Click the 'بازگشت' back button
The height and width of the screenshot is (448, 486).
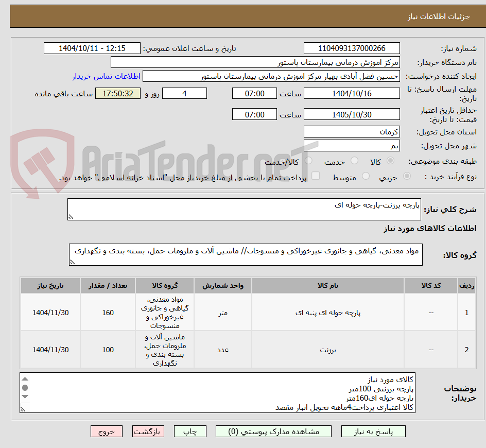[x=148, y=431]
